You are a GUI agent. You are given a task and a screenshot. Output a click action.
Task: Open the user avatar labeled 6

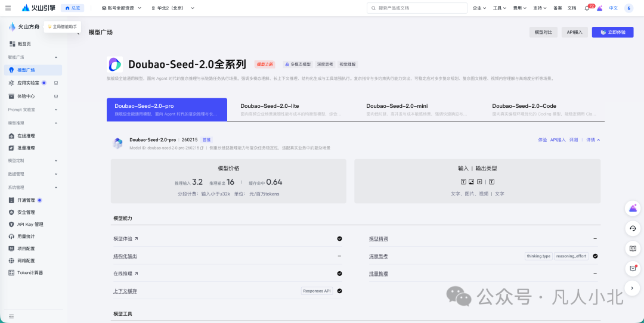point(629,8)
